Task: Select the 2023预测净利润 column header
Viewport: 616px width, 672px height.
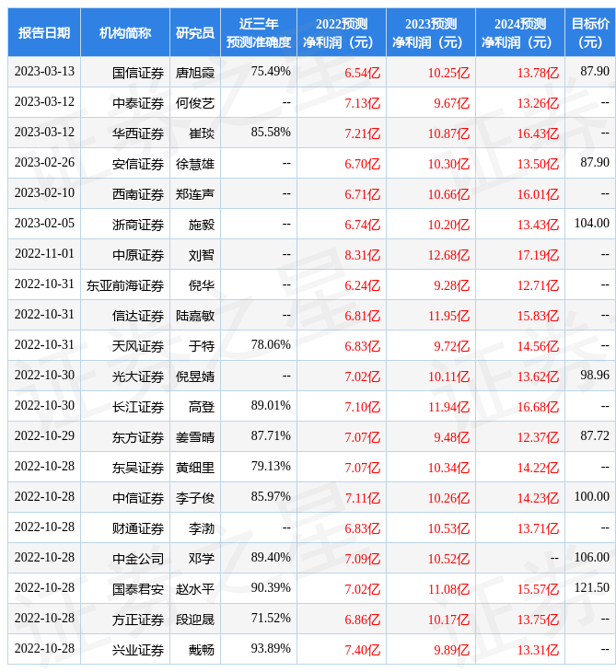Action: pos(430,33)
